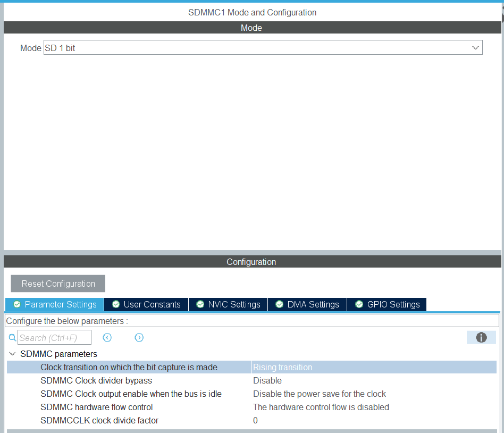
Task: Open the User Constants tab
Action: click(147, 304)
